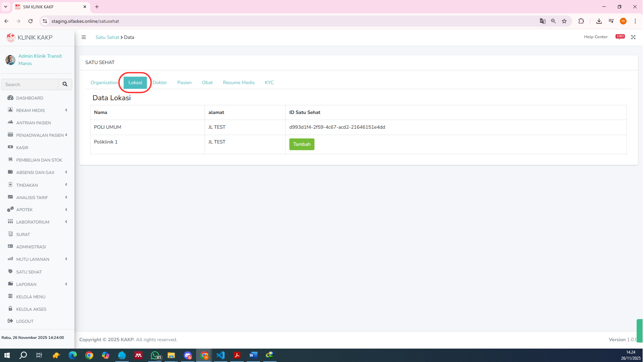Screen dimensions: 644x362
Task: Open the notifications badge showing 1083
Action: (x=620, y=37)
